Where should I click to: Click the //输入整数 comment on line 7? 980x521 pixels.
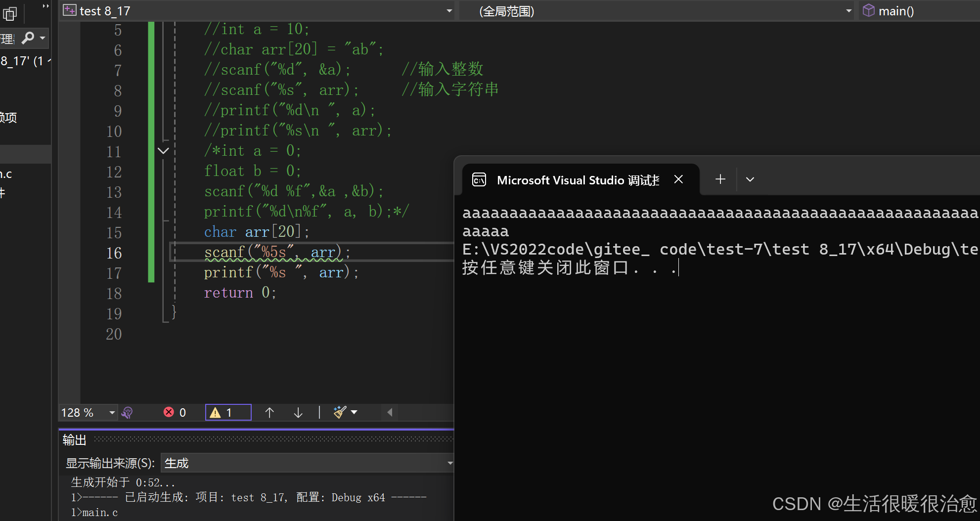click(443, 69)
